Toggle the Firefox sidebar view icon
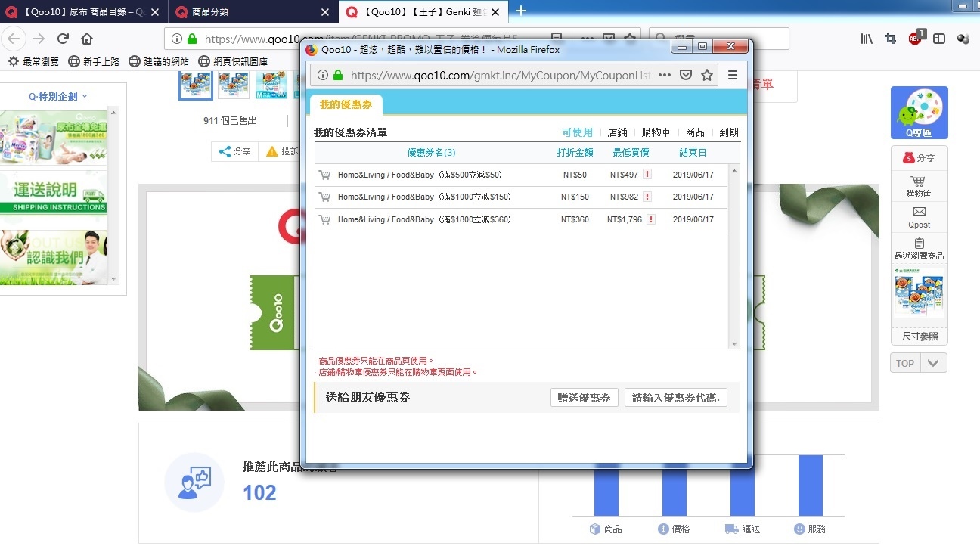The height and width of the screenshot is (546, 980). pyautogui.click(x=939, y=39)
